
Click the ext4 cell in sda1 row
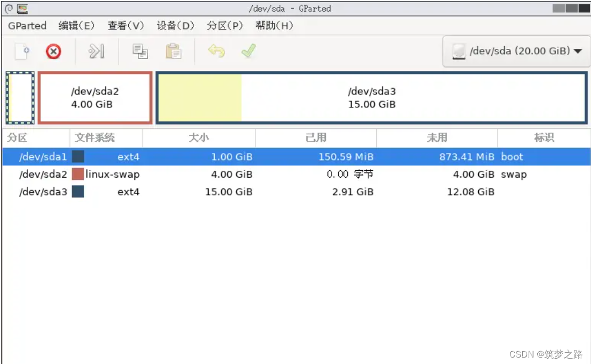[x=128, y=157]
